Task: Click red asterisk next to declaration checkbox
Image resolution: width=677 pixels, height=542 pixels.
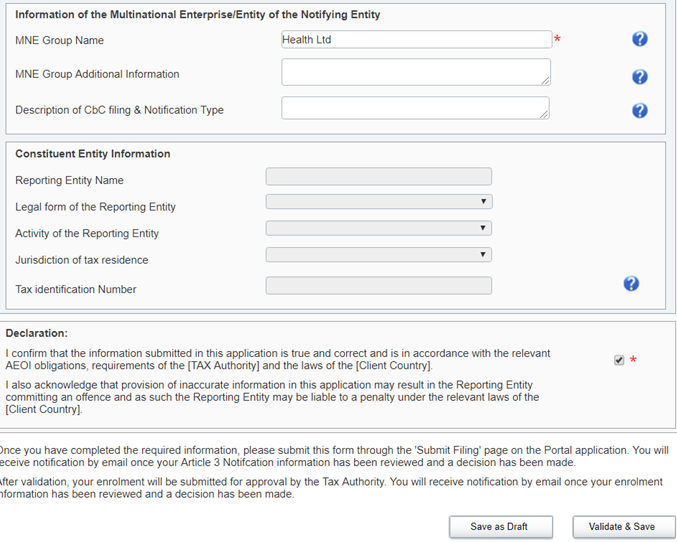Action: (x=633, y=360)
